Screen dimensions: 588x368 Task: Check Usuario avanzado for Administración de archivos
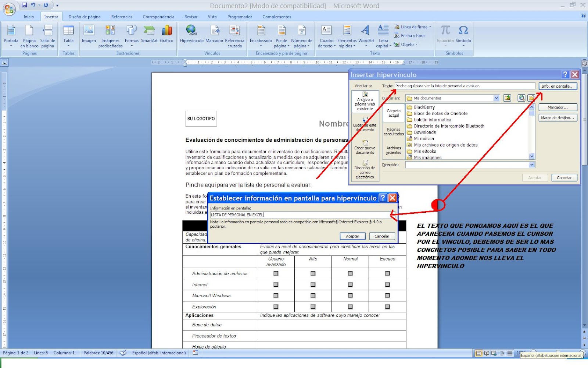[276, 273]
